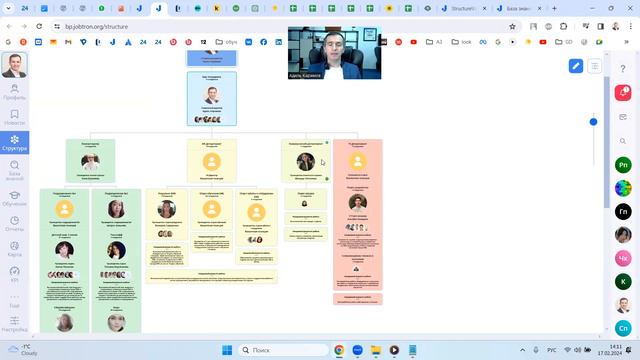This screenshot has height=360, width=640.
Task: Open the red notifications bell
Action: click(x=623, y=93)
